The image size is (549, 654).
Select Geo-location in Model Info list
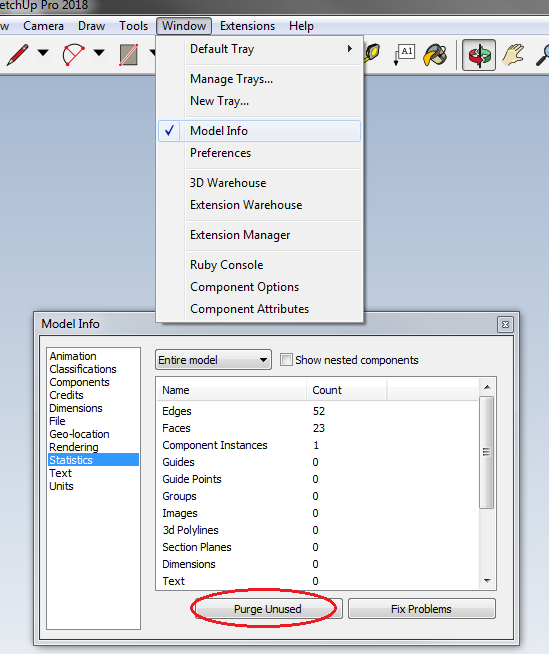click(x=93, y=434)
